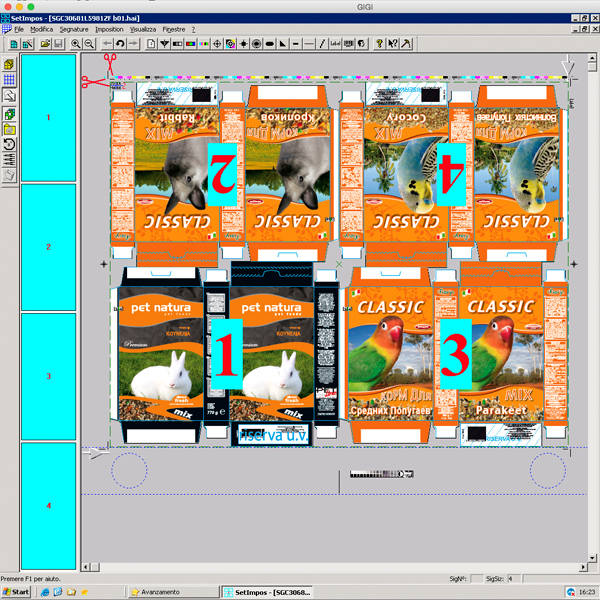This screenshot has height=600, width=600.
Task: Select cyan signature panel 3
Action: [x=49, y=377]
